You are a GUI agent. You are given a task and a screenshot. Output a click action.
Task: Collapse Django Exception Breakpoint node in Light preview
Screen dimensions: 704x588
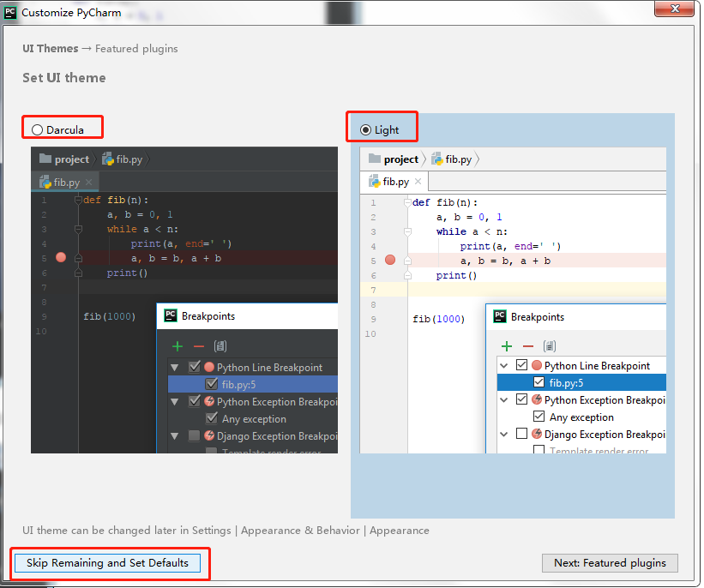click(x=503, y=434)
